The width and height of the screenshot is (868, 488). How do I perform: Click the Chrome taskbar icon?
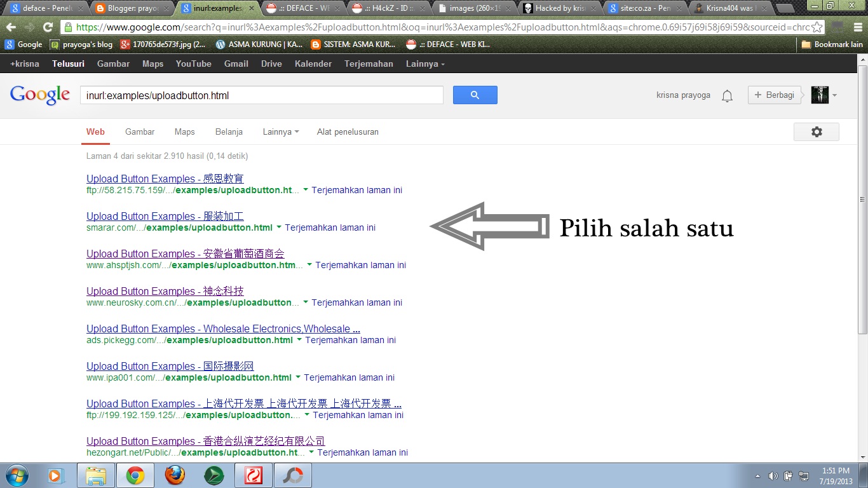coord(135,475)
